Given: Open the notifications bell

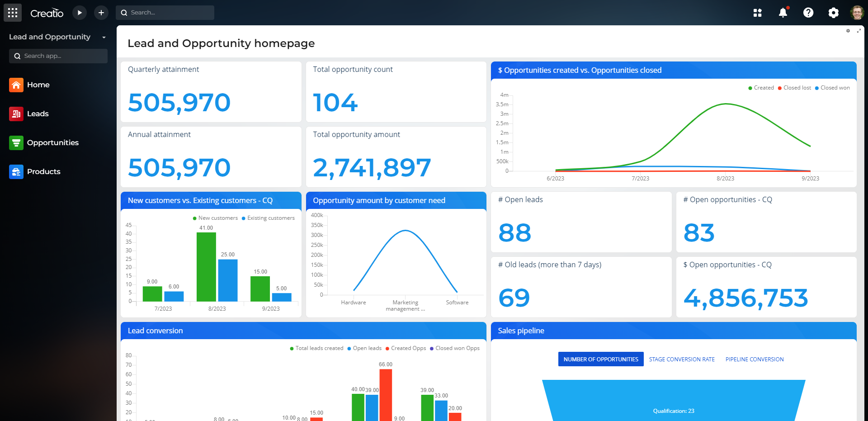Looking at the screenshot, I should tap(783, 13).
